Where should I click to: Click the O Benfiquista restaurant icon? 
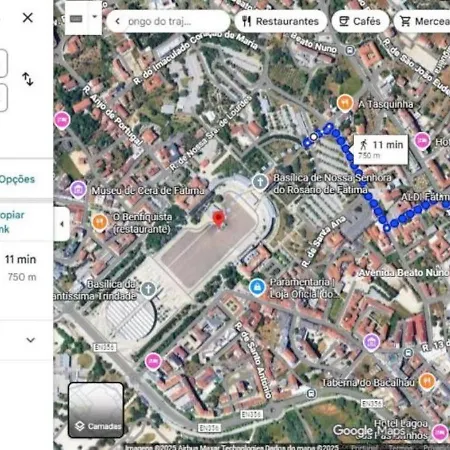pyautogui.click(x=99, y=222)
